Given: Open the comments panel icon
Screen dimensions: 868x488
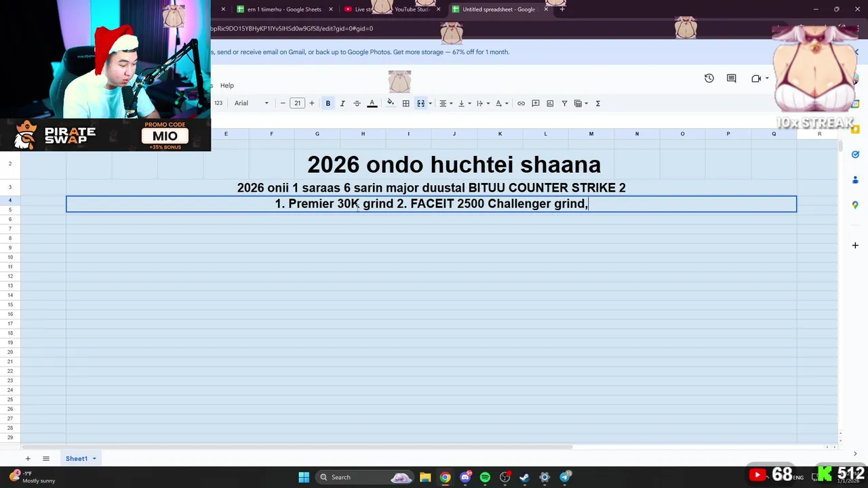Looking at the screenshot, I should [731, 79].
